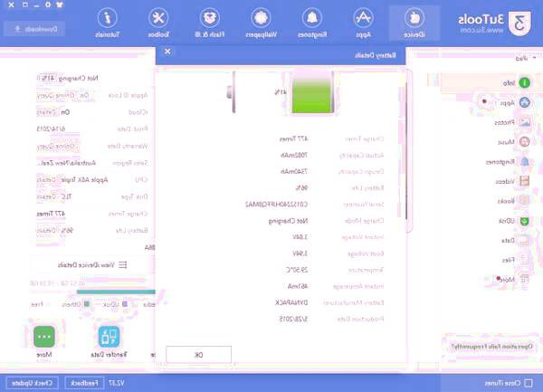Select UDisk in the device sidebar
This screenshot has width=543, height=392.
pos(513,221)
